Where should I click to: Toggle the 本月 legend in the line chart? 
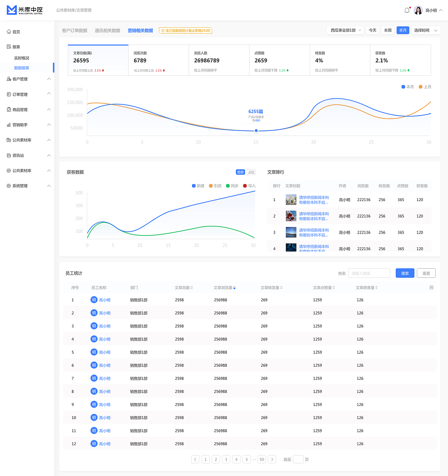pos(408,87)
